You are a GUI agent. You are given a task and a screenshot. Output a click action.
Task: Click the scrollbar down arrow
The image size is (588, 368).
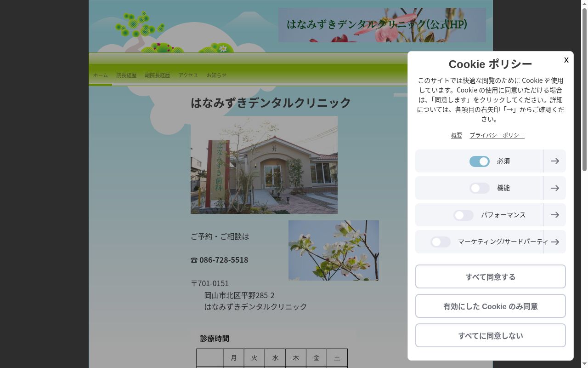coord(584,364)
